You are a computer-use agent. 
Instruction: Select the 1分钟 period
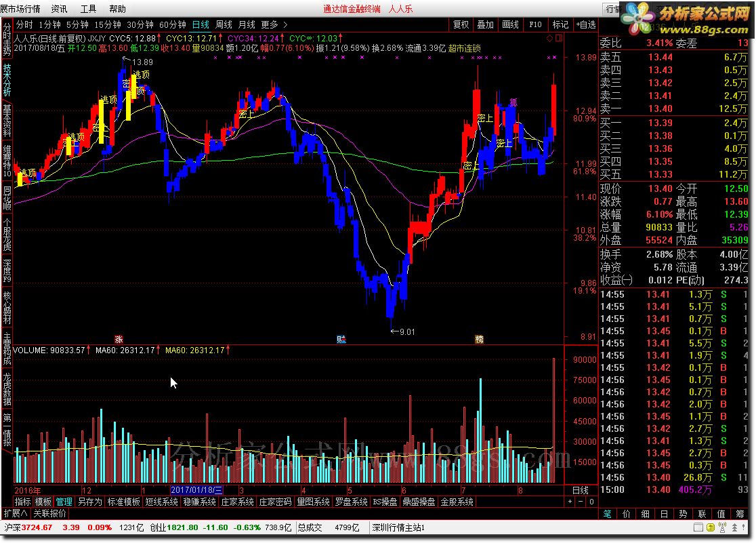(49, 24)
